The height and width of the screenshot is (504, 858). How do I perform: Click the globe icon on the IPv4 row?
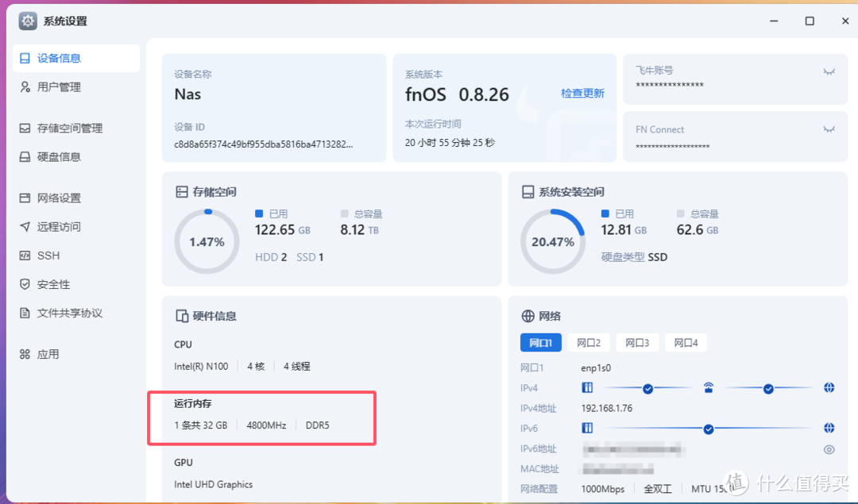click(829, 388)
